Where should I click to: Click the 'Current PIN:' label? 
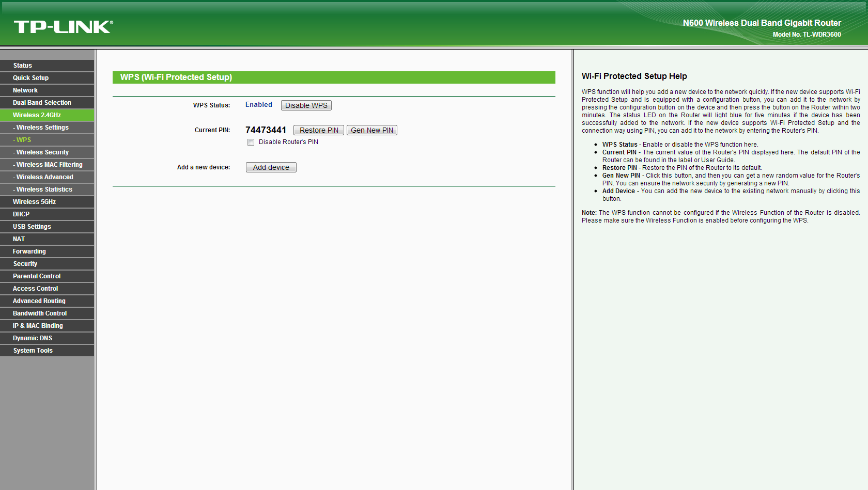click(x=212, y=130)
